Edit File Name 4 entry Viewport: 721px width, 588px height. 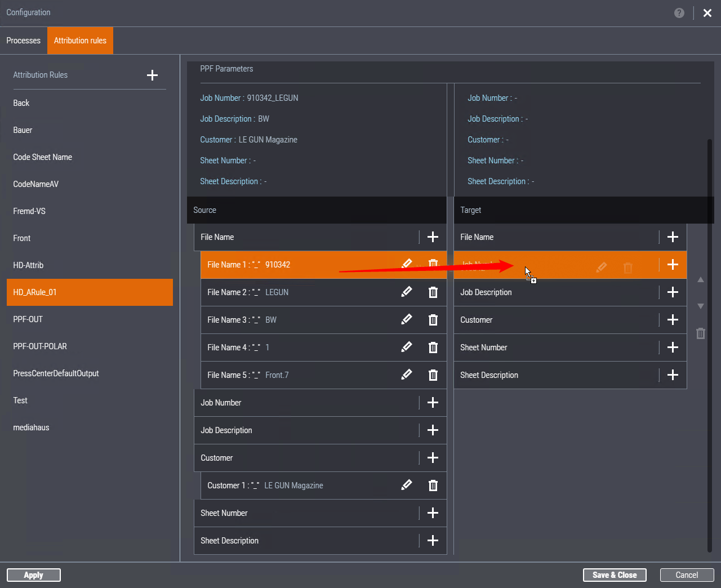click(406, 347)
